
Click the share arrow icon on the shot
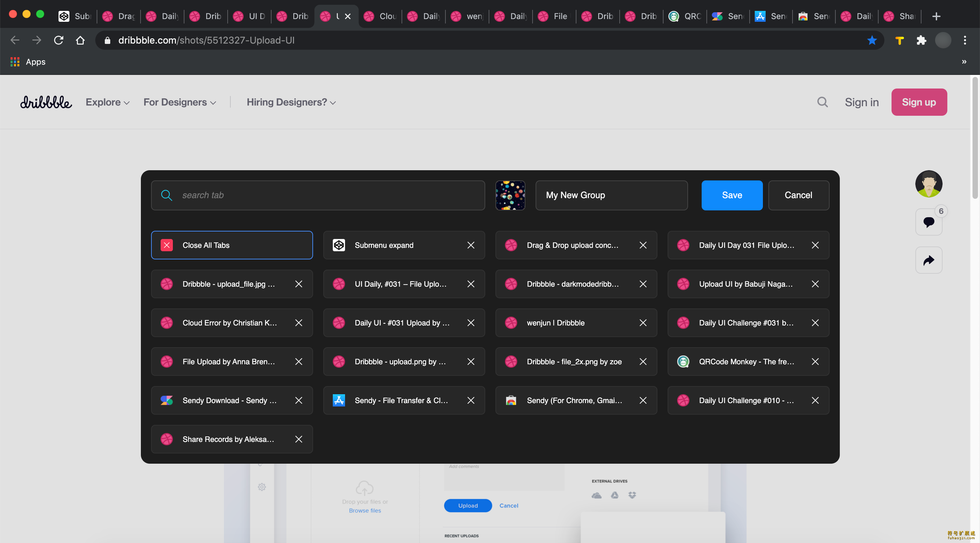click(x=929, y=260)
